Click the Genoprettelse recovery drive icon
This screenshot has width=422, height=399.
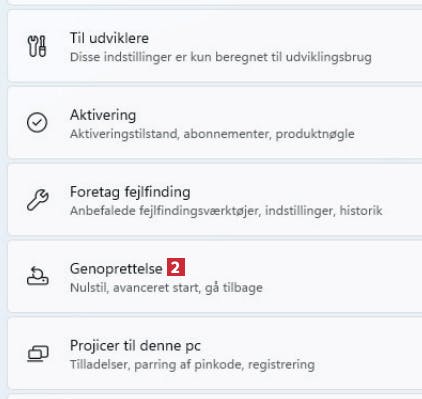coord(38,276)
